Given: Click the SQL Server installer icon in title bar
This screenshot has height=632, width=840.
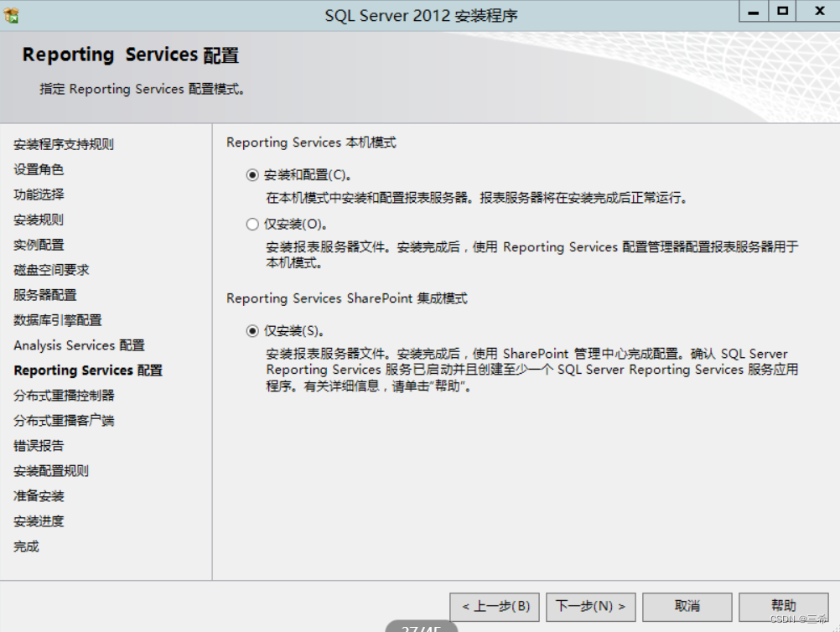Looking at the screenshot, I should pyautogui.click(x=13, y=14).
